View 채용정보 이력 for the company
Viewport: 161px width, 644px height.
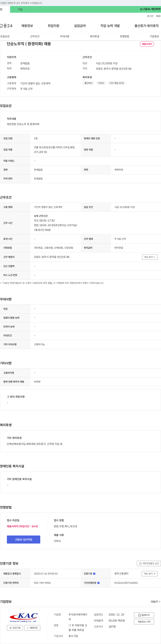pyautogui.click(x=144, y=622)
